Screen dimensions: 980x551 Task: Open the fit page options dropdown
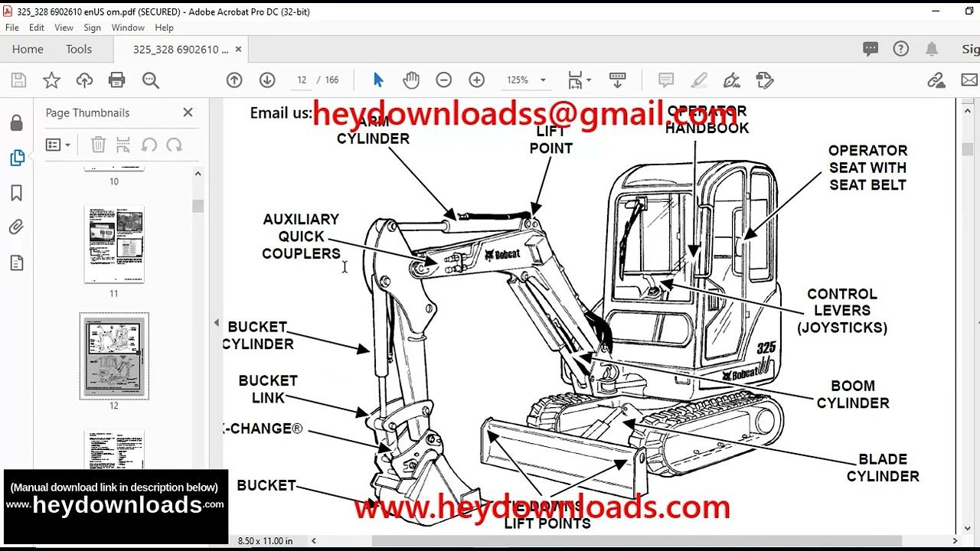(580, 80)
